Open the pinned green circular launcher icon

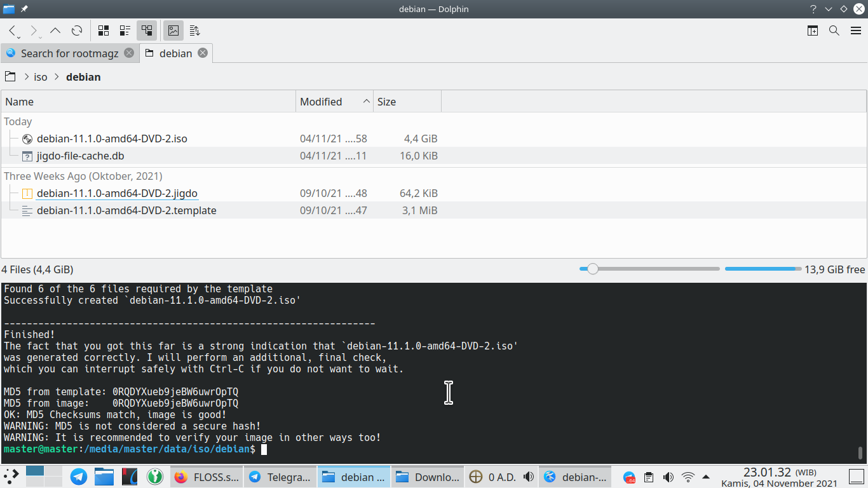155,477
